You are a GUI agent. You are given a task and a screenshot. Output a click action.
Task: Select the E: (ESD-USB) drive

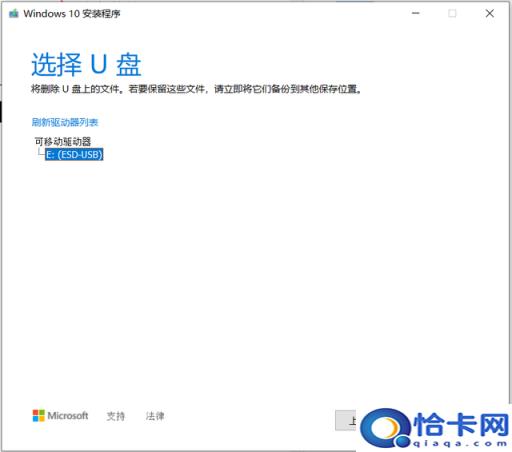tap(74, 155)
